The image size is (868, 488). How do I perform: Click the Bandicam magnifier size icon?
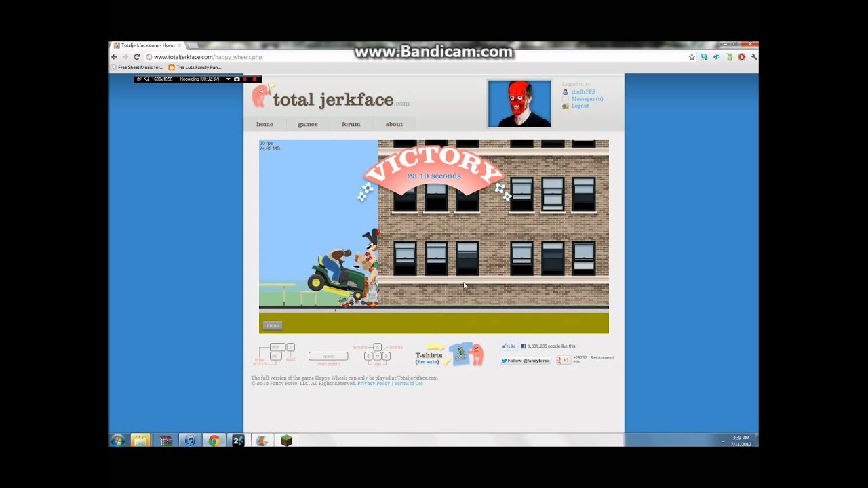pos(146,79)
